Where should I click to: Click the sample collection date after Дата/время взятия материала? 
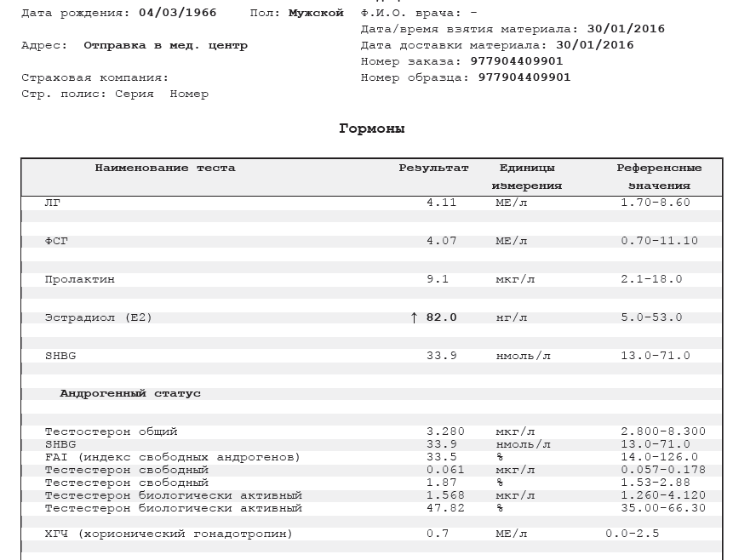pos(626,29)
